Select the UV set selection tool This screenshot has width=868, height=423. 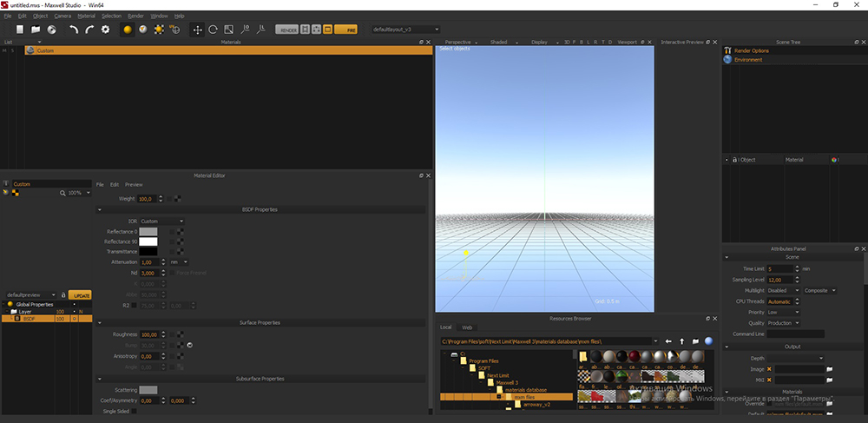point(175,30)
